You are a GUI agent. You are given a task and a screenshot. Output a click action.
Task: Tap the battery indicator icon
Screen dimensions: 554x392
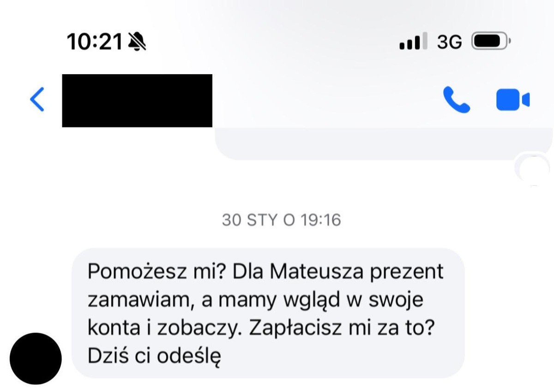[491, 42]
